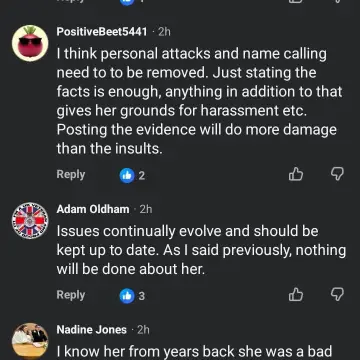
Task: Select the 2h timestamp on PositiveBeet5441's comment
Action: pos(164,32)
